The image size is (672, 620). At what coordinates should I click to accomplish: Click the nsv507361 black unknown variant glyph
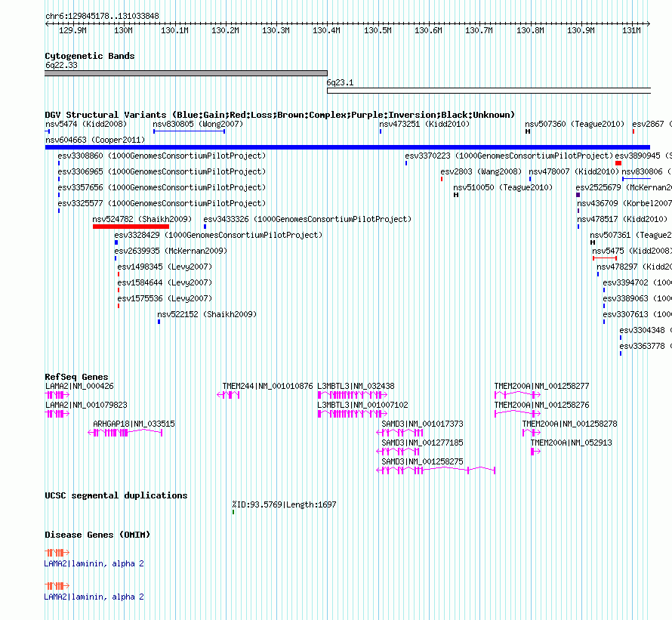coord(593,242)
